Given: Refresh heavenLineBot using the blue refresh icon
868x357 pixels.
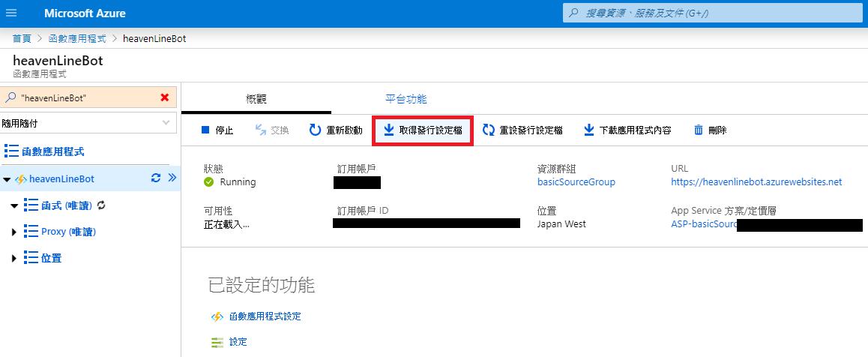Looking at the screenshot, I should 156,178.
